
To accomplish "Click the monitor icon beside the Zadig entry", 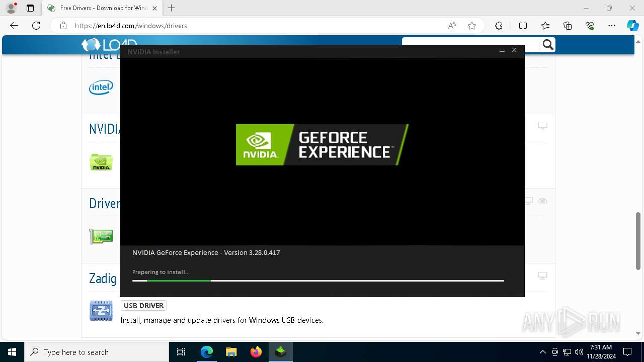I will pos(542,276).
